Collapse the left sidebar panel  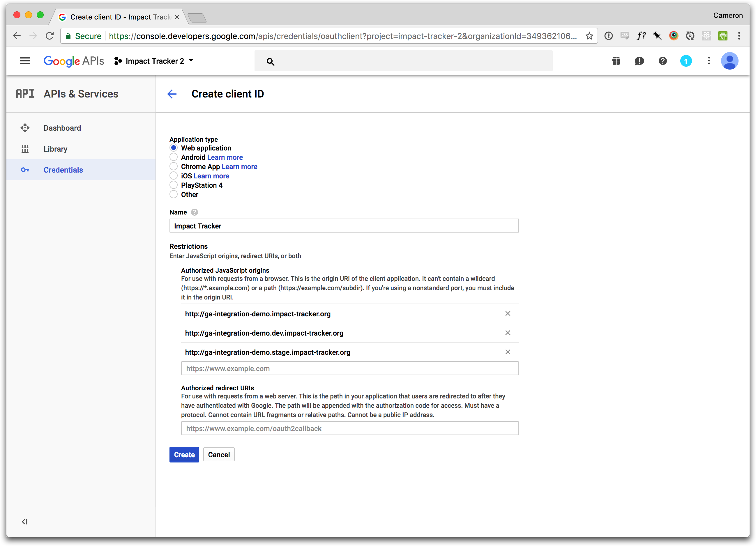coord(25,522)
